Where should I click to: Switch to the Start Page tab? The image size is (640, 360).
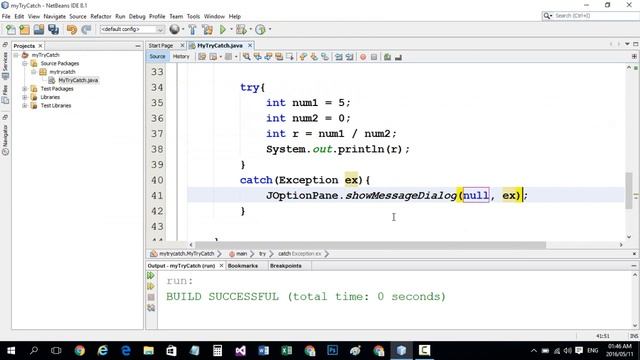161,46
